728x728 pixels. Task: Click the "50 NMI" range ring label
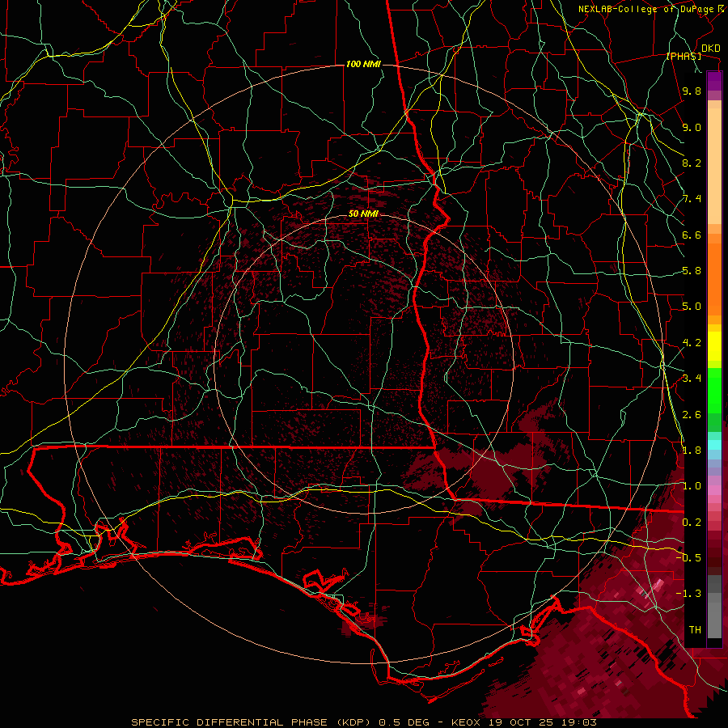tap(363, 214)
